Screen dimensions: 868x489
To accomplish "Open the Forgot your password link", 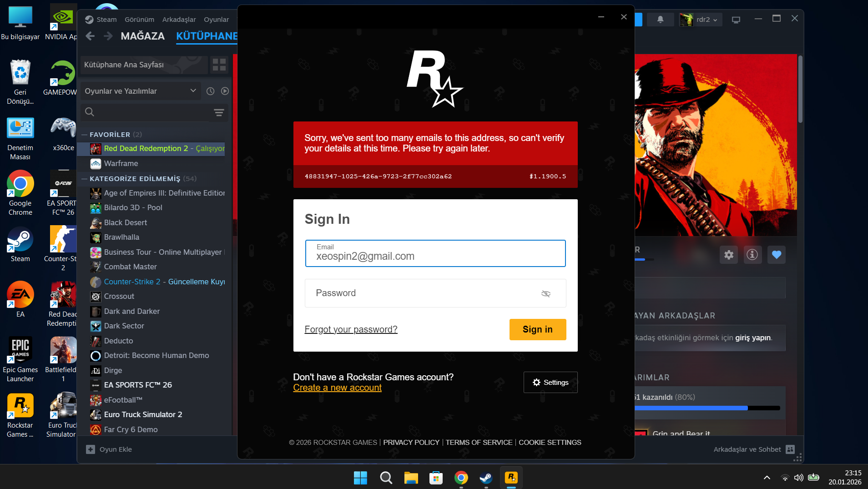I will tap(351, 329).
